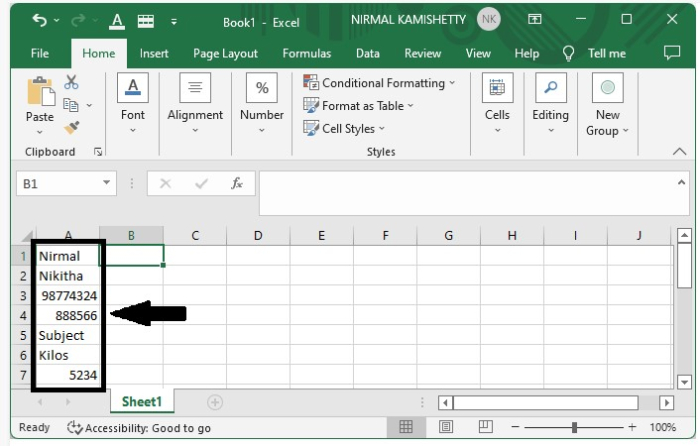Click the Name Box showing B1
The image size is (700, 446).
pos(58,183)
